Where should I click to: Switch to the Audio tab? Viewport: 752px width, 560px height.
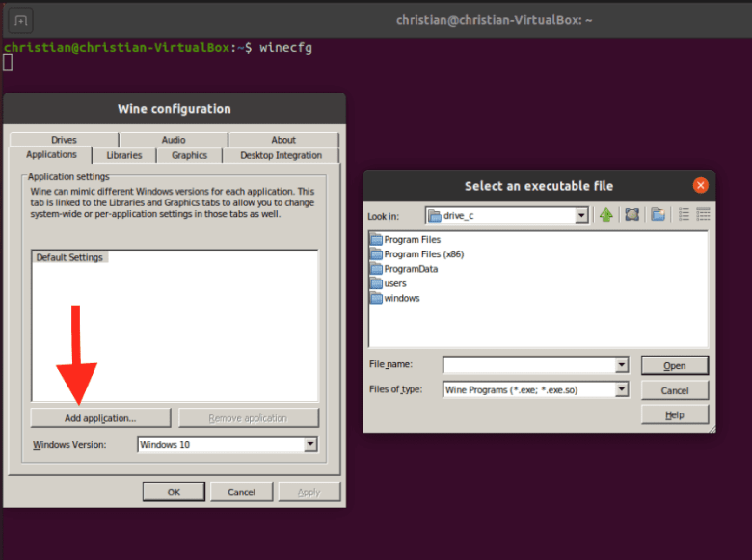174,140
